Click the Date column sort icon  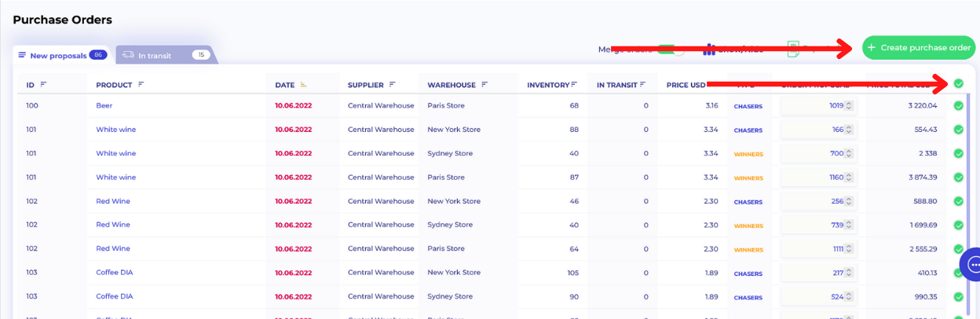(x=303, y=85)
